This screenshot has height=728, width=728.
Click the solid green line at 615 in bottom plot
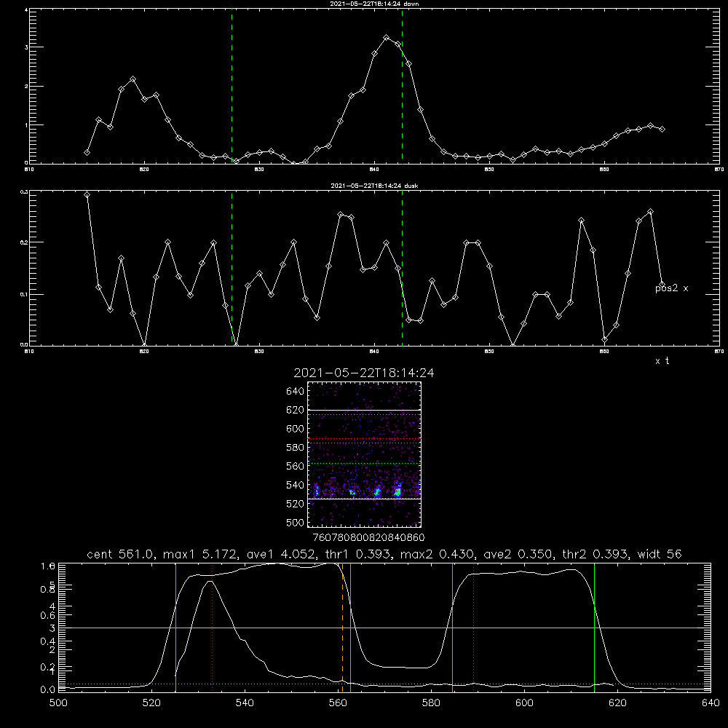coord(594,628)
